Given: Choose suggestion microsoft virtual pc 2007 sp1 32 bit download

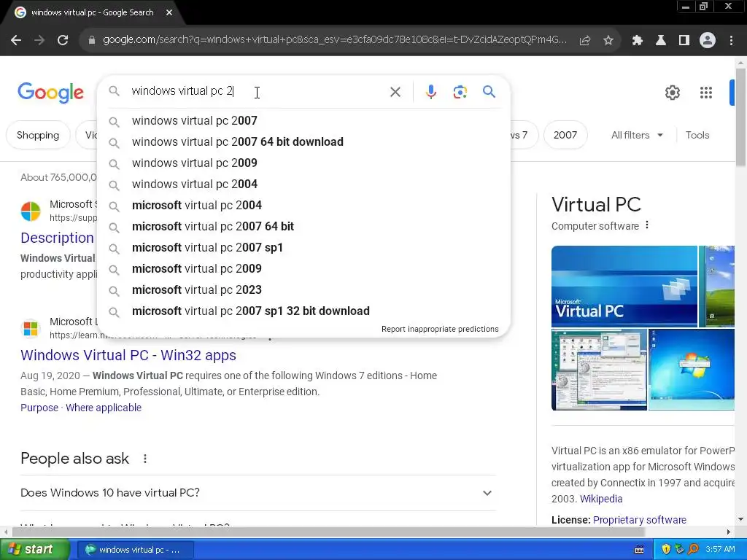Looking at the screenshot, I should (303, 311).
